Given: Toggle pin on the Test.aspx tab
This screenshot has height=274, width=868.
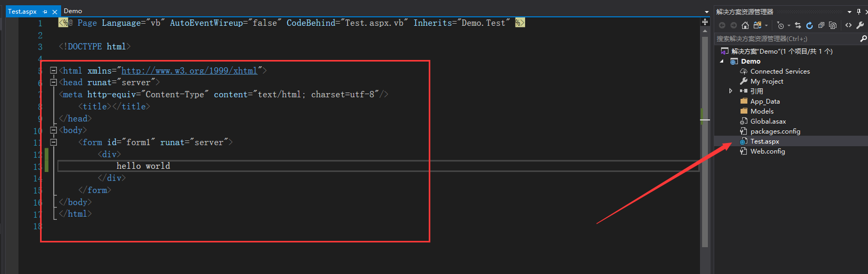Looking at the screenshot, I should coord(45,12).
